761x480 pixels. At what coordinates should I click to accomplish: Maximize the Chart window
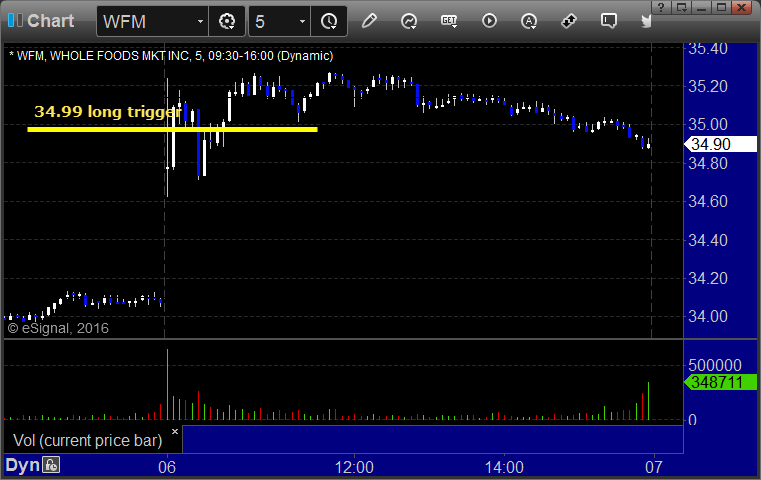(722, 7)
